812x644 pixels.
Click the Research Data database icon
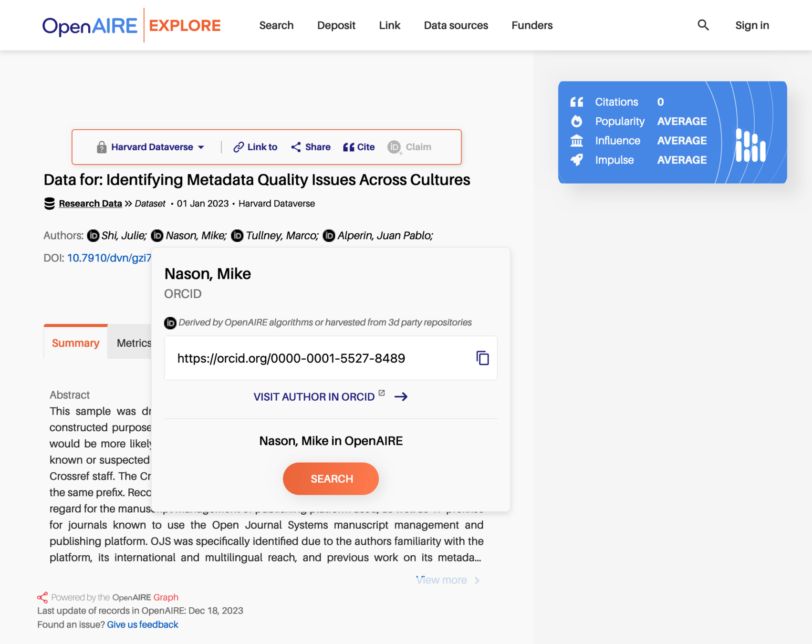pyautogui.click(x=50, y=204)
